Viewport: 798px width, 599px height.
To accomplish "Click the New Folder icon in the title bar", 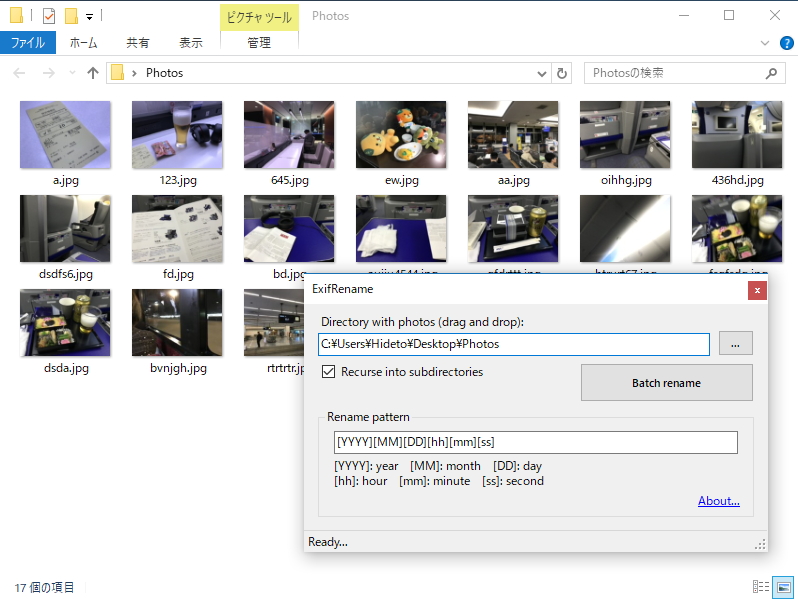I will [71, 16].
